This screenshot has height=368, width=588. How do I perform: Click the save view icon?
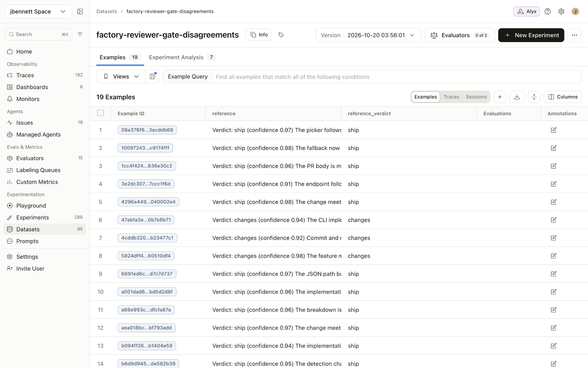[152, 77]
